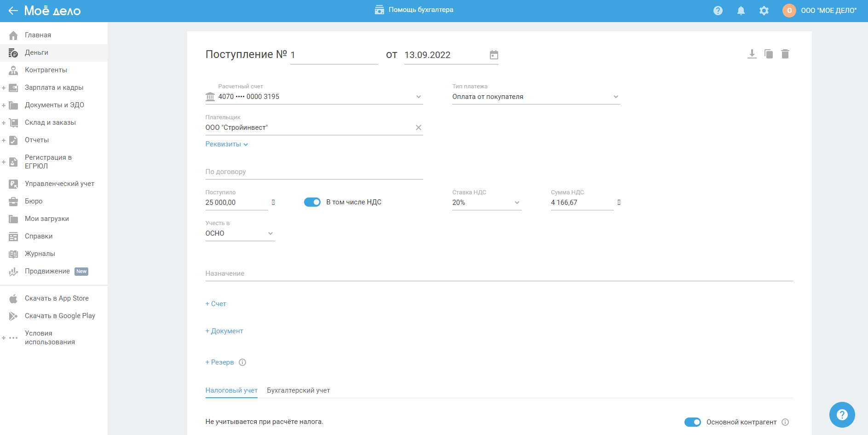Switch to the 'Бухгалтерский учет' tab

click(298, 390)
